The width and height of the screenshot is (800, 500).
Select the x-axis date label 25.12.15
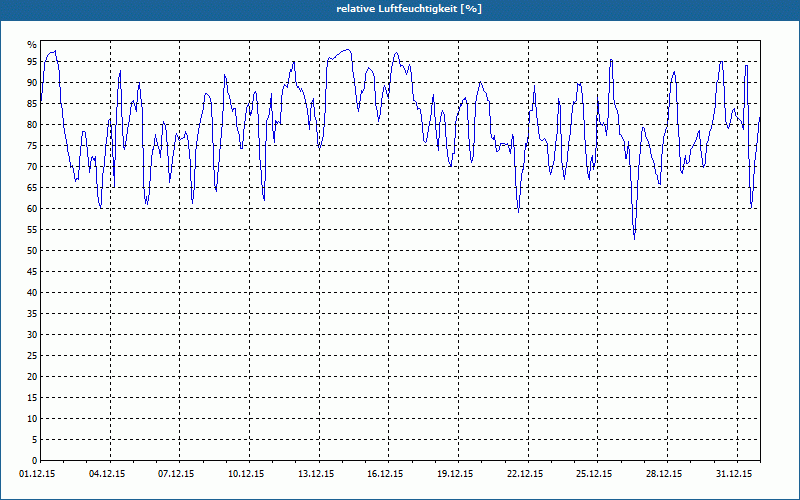click(x=594, y=474)
